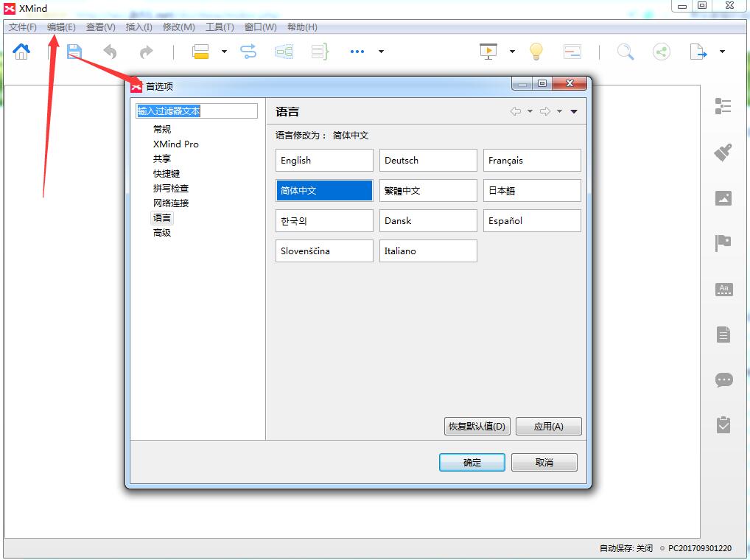
Task: Select Français language option
Action: [532, 160]
